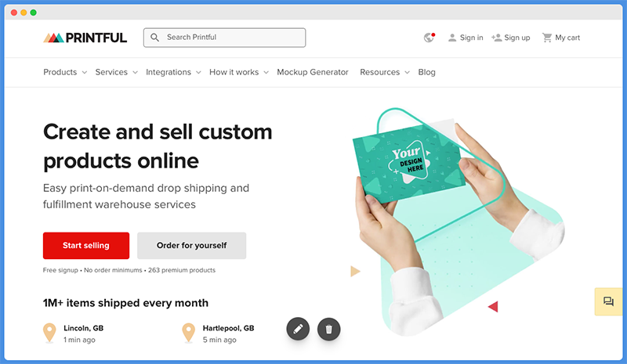
Task: Click the Order for yourself button
Action: click(x=191, y=246)
